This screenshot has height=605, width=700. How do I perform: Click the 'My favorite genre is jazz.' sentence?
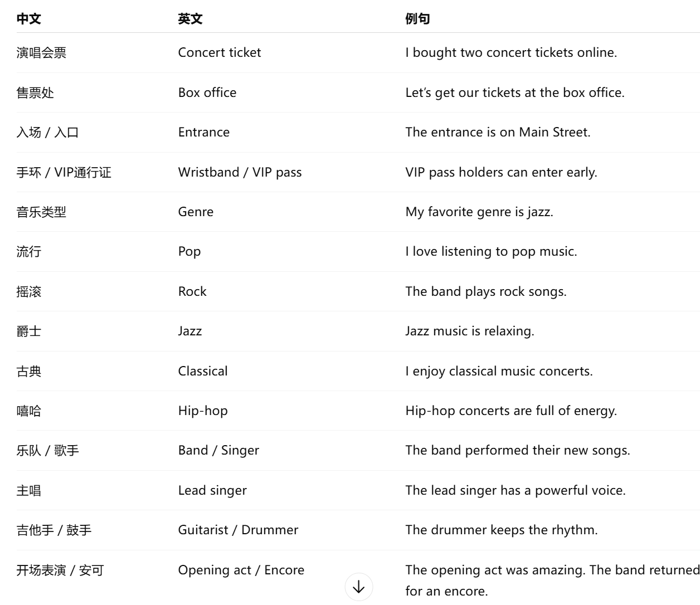(x=479, y=212)
